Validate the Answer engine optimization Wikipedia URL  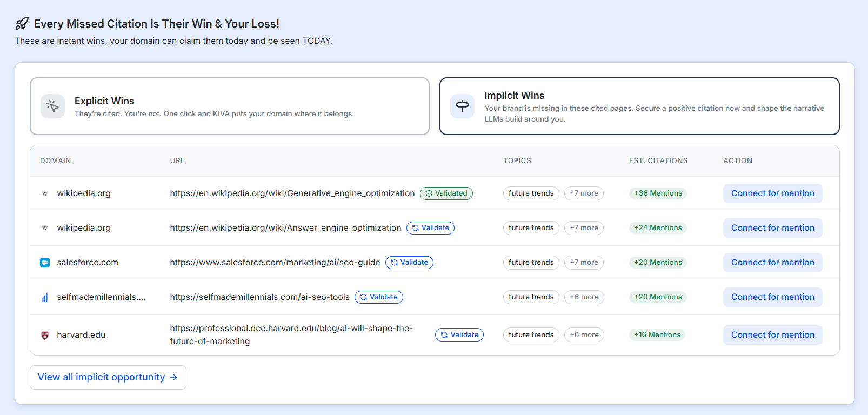pos(430,228)
